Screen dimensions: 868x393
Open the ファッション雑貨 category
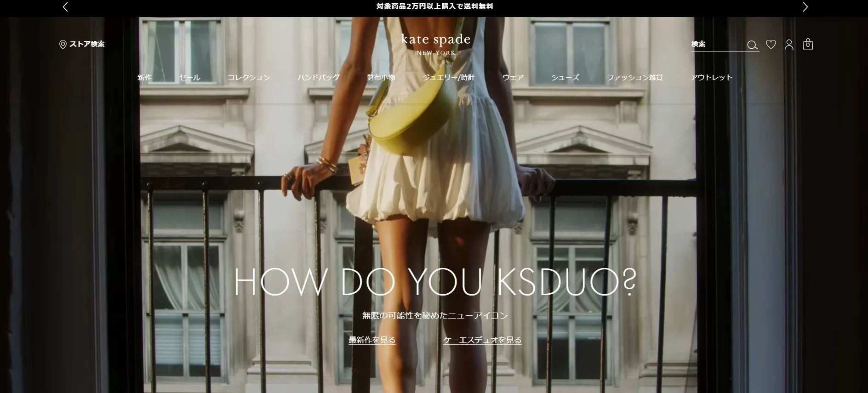[x=634, y=77]
